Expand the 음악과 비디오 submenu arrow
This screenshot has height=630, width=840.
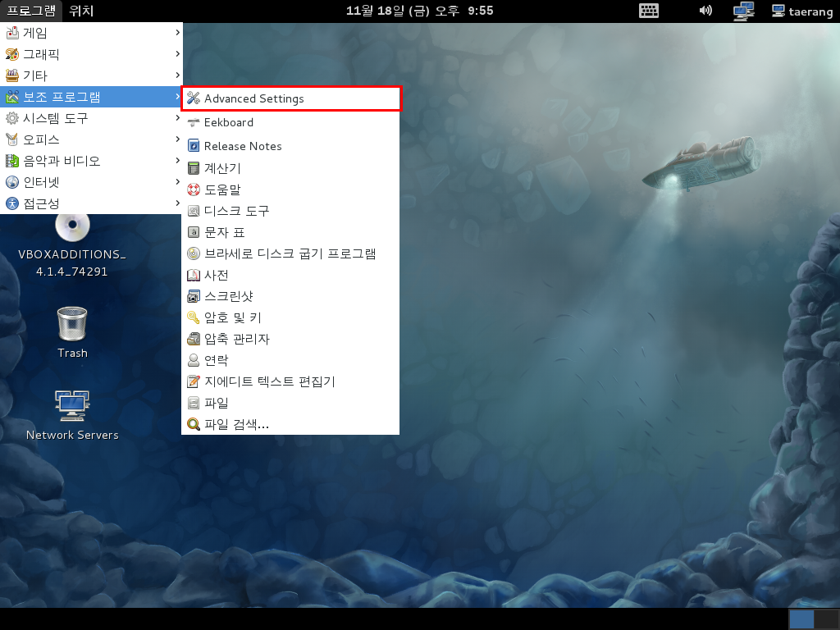coord(177,161)
